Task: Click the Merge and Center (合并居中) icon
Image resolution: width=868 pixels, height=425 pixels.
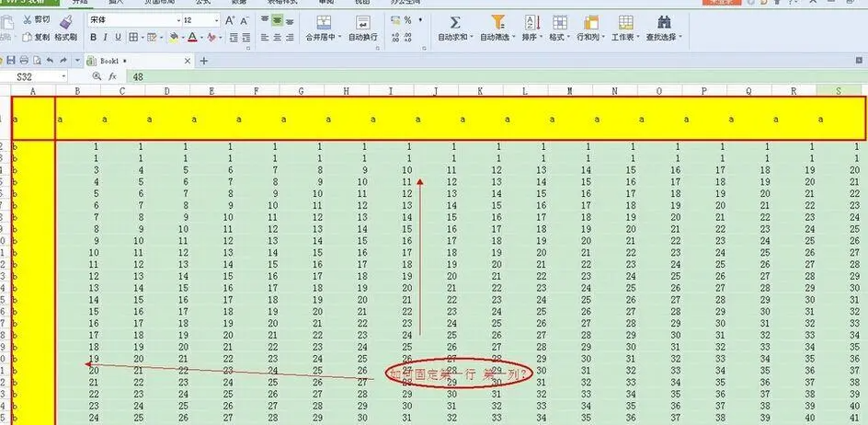Action: point(324,22)
